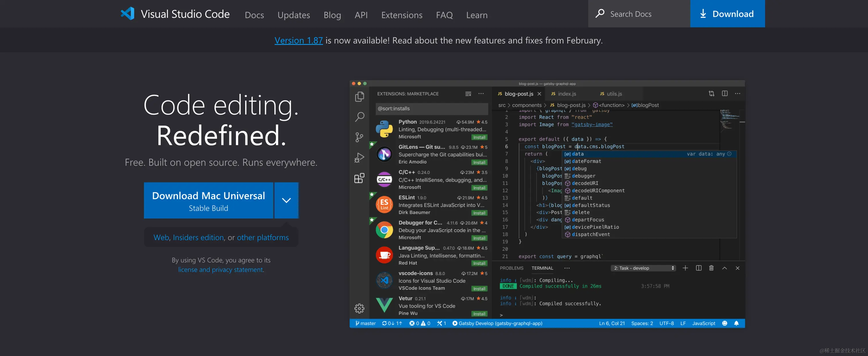Switch to the utils.js editor tab
The image size is (868, 356).
(x=614, y=94)
